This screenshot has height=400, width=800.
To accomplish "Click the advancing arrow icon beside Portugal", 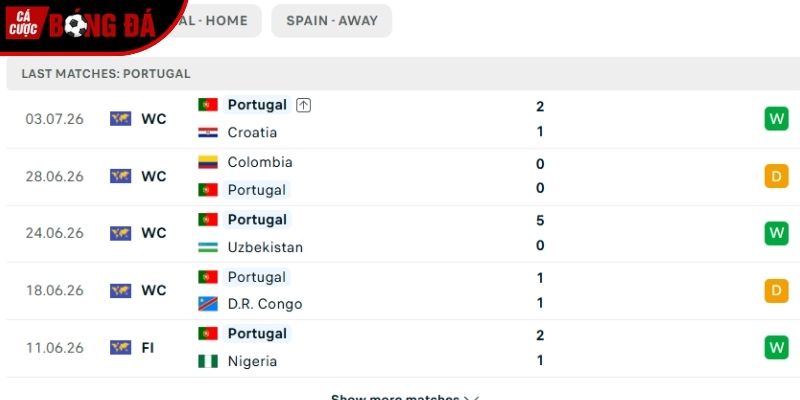I will (303, 105).
